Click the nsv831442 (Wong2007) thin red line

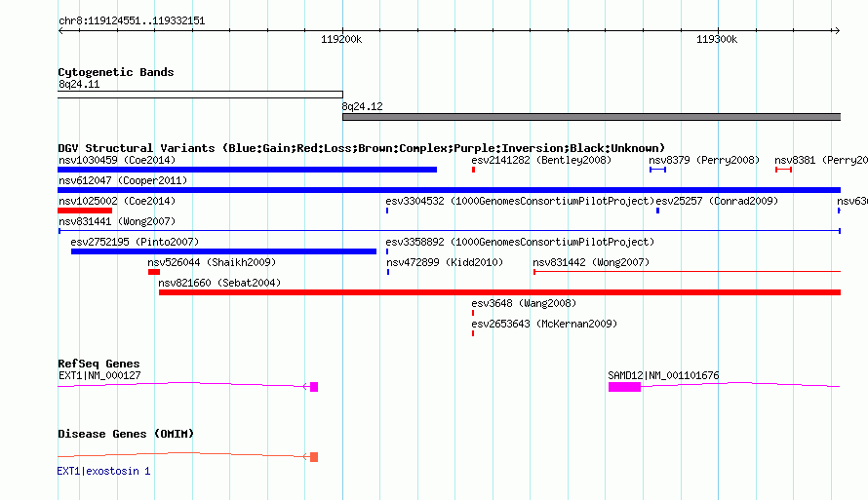687,272
